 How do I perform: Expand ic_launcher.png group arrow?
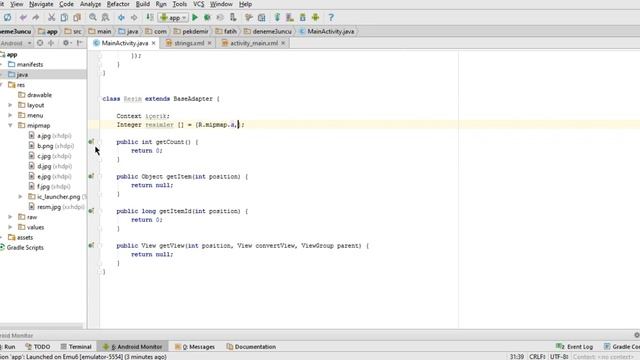(x=20, y=196)
